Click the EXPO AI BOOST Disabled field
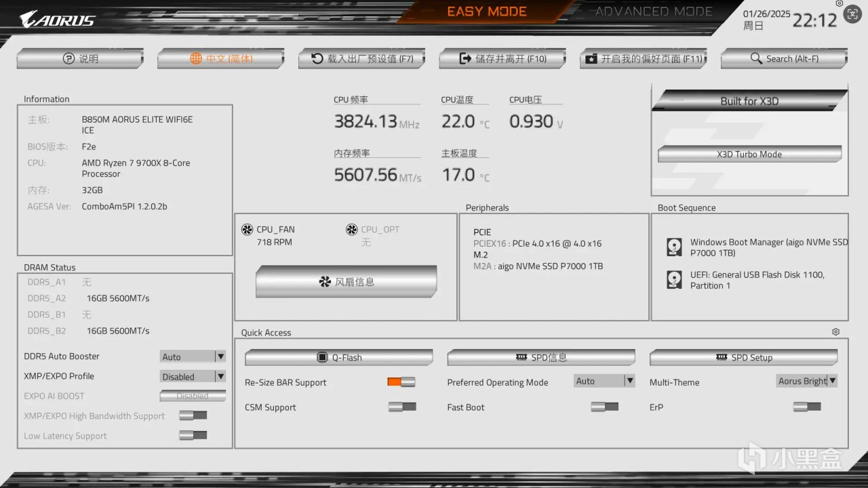 [x=193, y=396]
